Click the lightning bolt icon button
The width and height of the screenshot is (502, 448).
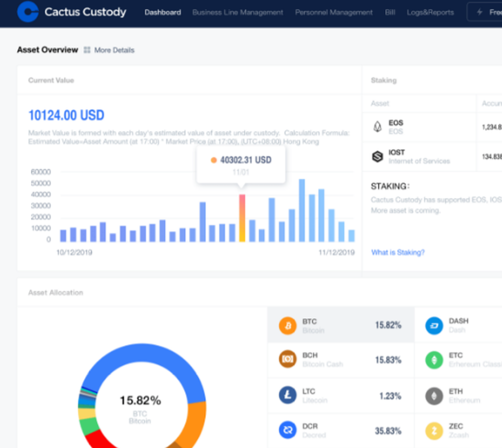pyautogui.click(x=479, y=12)
